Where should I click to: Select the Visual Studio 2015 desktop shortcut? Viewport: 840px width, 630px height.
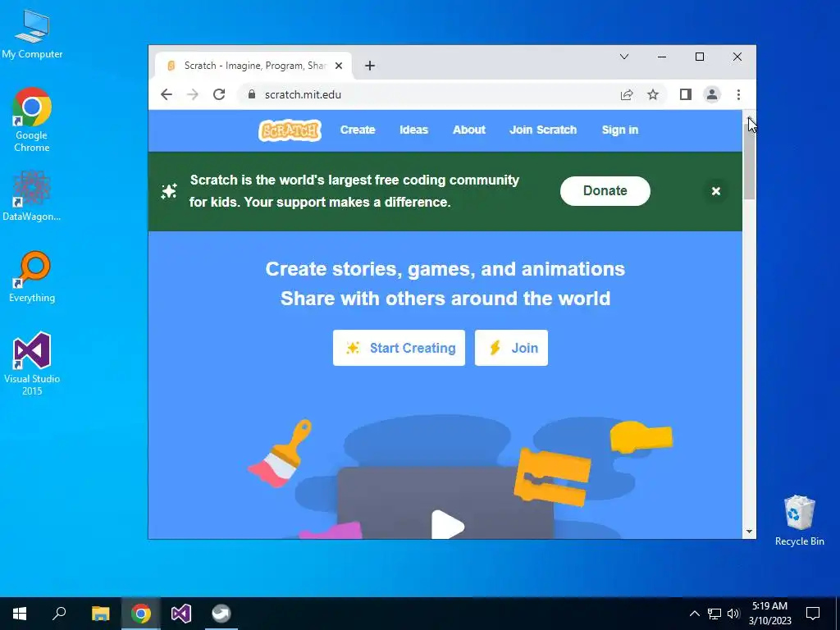[32, 363]
